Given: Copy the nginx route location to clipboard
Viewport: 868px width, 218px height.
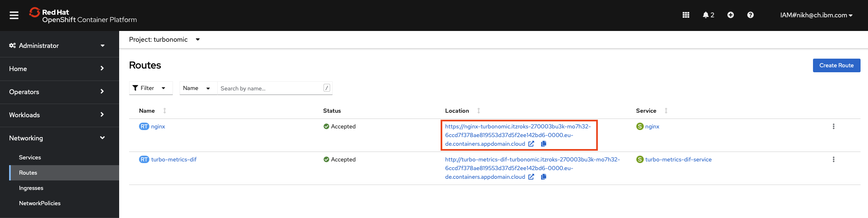Looking at the screenshot, I should [544, 144].
